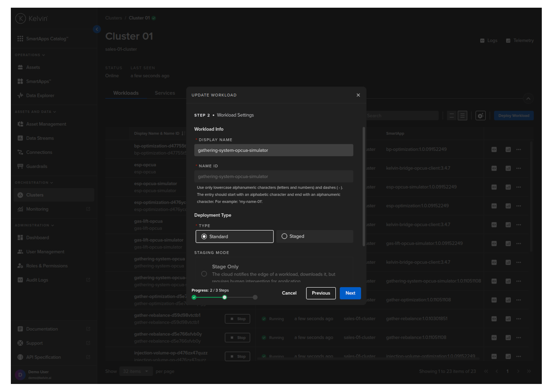Screen dimensions: 553x392
Task: Open the Data Explorer icon in the sidebar
Action: pos(20,96)
